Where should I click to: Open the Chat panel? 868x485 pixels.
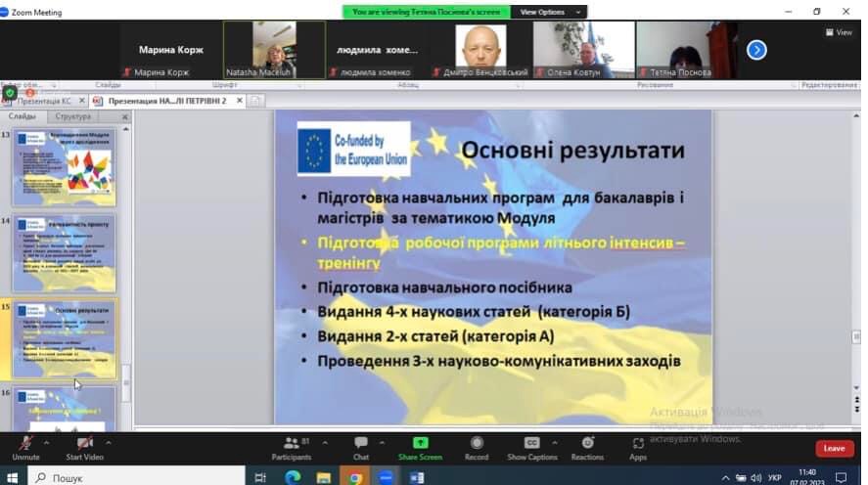[361, 448]
